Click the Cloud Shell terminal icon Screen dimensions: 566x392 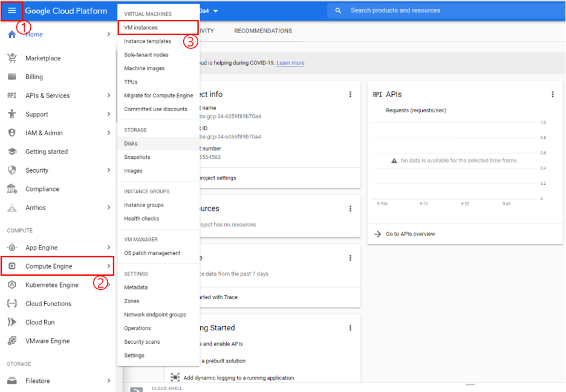point(137,389)
